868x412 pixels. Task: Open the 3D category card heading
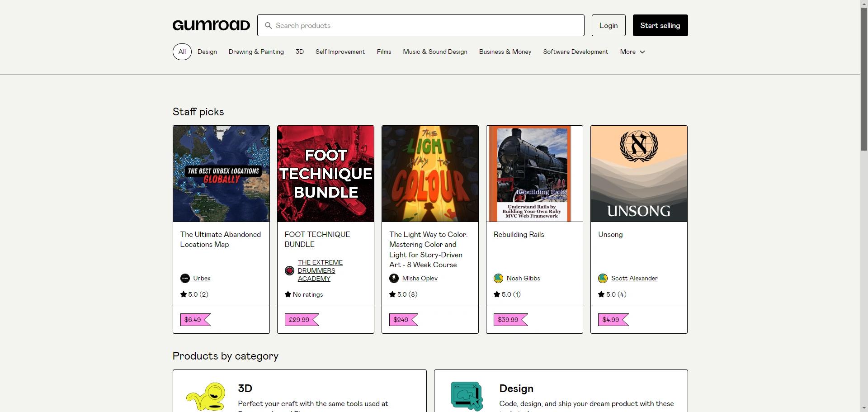(245, 388)
